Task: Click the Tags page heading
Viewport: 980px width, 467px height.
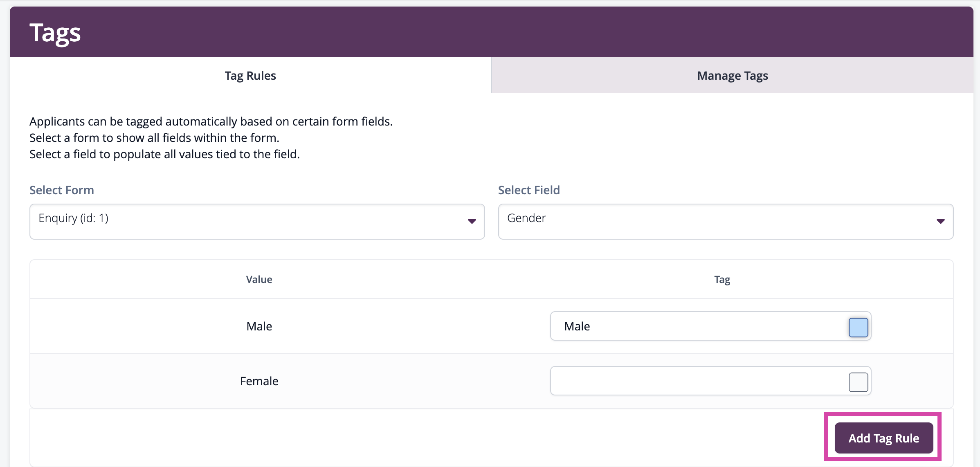Action: [x=55, y=33]
